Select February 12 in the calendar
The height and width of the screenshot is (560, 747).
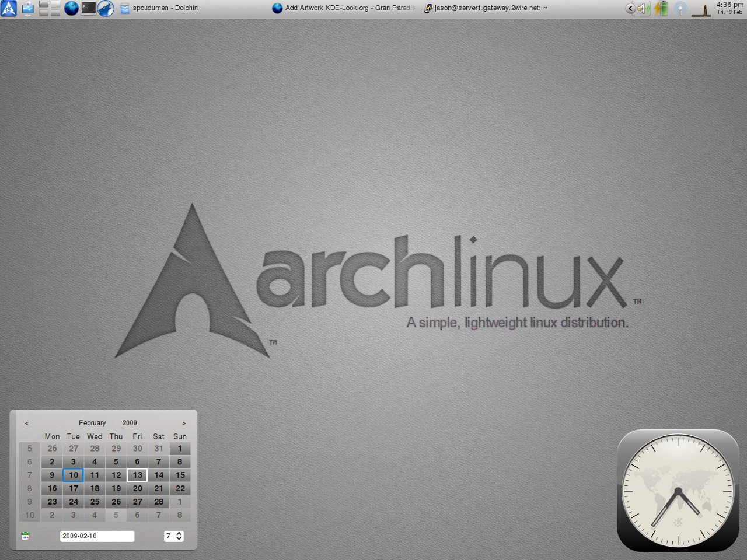point(116,475)
